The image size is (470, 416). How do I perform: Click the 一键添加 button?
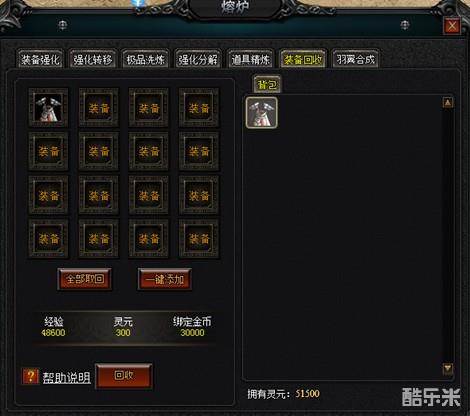tap(165, 279)
